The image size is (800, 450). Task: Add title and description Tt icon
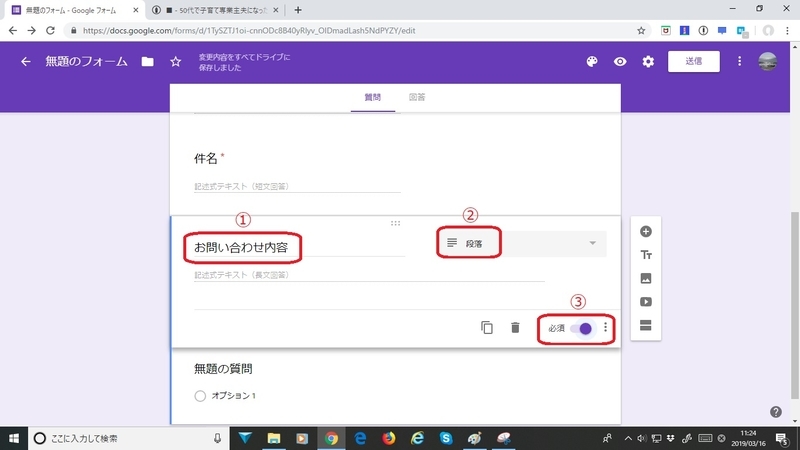(645, 255)
